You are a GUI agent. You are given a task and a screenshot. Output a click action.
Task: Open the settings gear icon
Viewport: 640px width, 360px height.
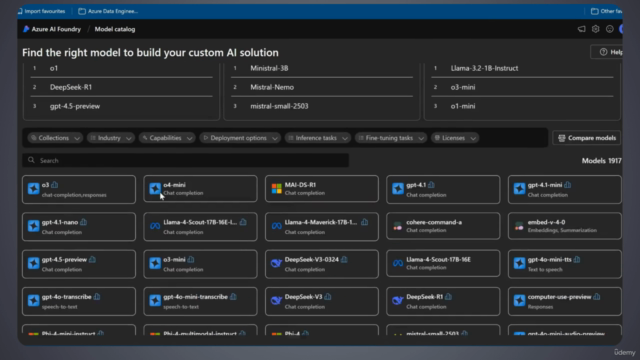[596, 29]
